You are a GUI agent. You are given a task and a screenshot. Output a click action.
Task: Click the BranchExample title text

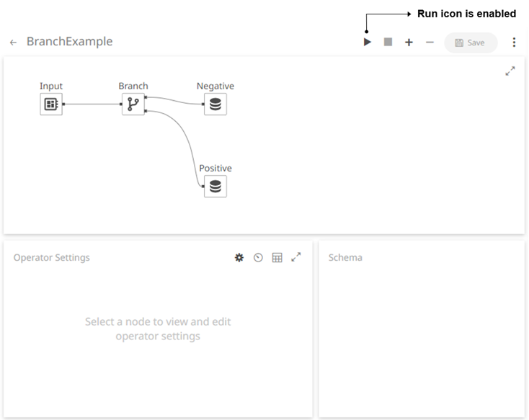pyautogui.click(x=69, y=42)
